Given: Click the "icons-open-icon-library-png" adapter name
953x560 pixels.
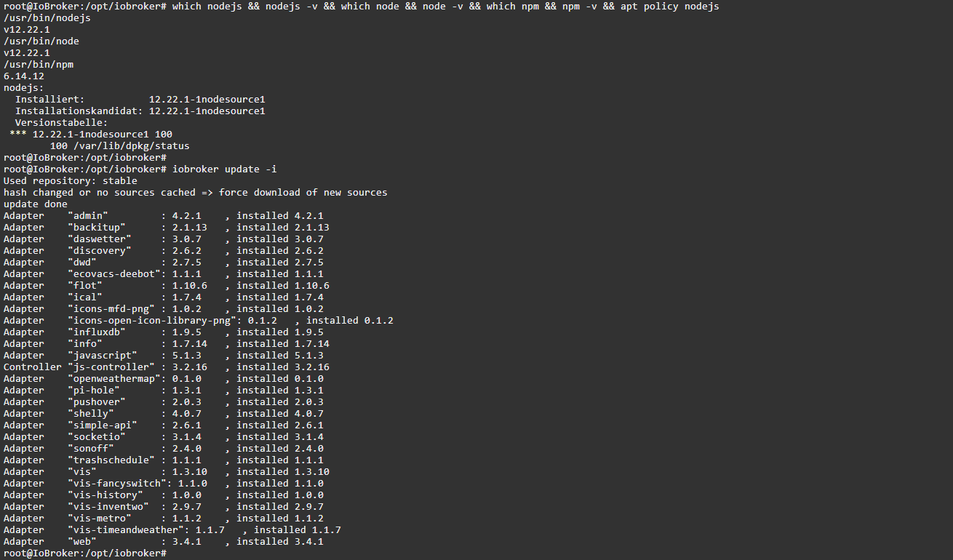Looking at the screenshot, I should coord(151,321).
